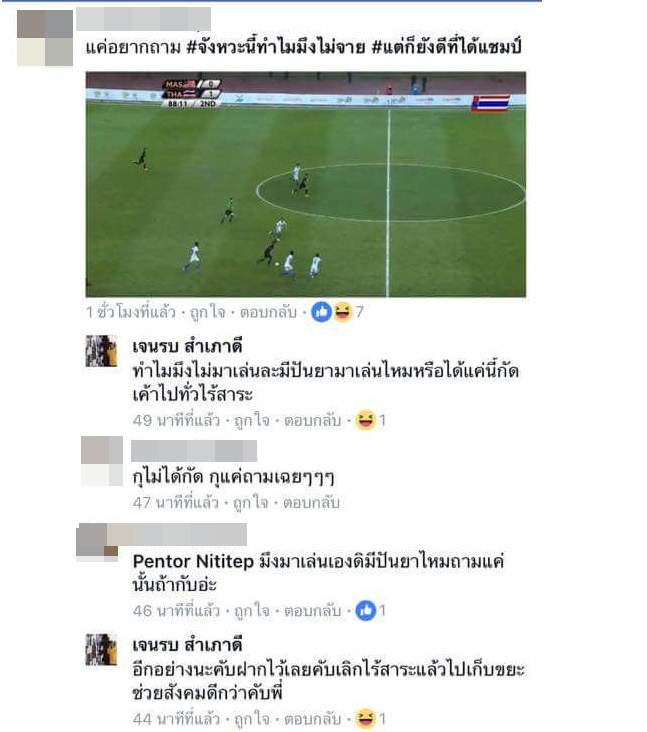Click the blue like reaction icon under photo
647x732 pixels.
pyautogui.click(x=321, y=312)
